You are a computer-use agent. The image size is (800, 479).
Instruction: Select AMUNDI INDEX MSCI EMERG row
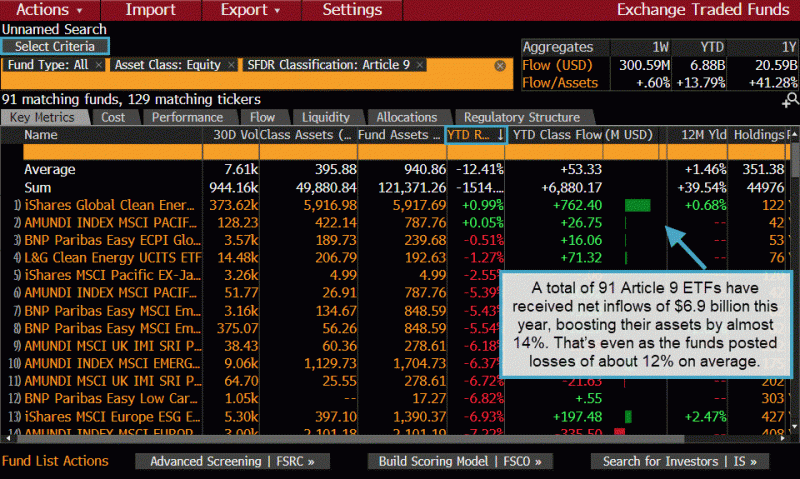pyautogui.click(x=112, y=363)
